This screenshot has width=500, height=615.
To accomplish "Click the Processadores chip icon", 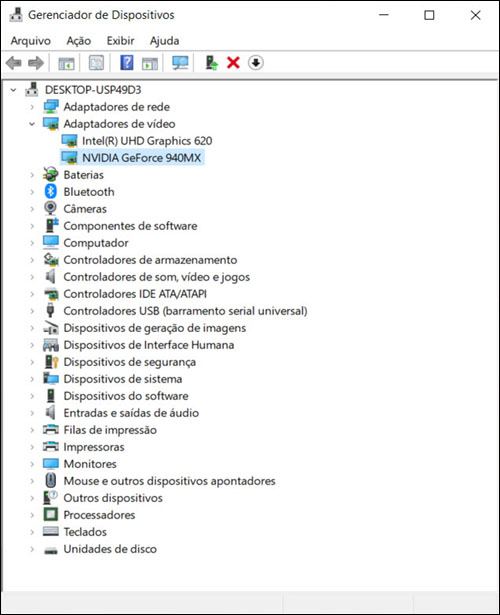I will coord(51,514).
